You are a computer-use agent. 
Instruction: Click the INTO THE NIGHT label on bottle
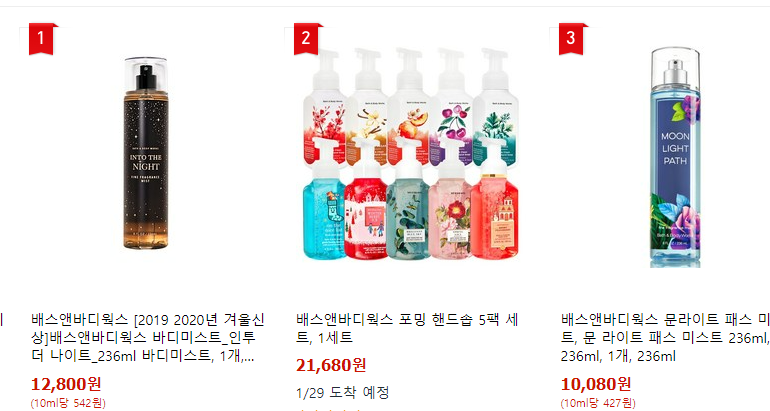(145, 162)
